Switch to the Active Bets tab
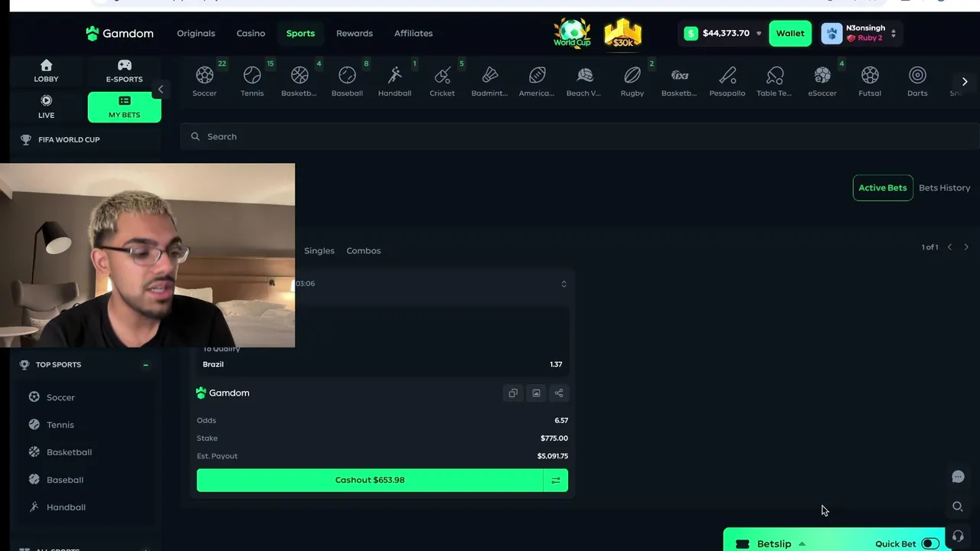 coord(883,188)
